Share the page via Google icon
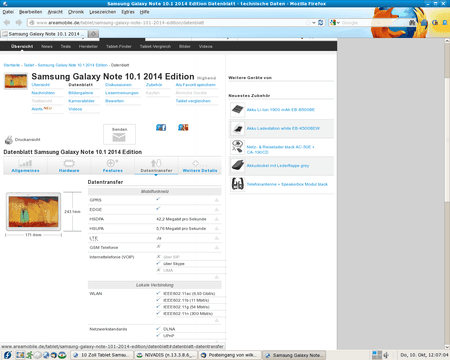 tap(183, 127)
